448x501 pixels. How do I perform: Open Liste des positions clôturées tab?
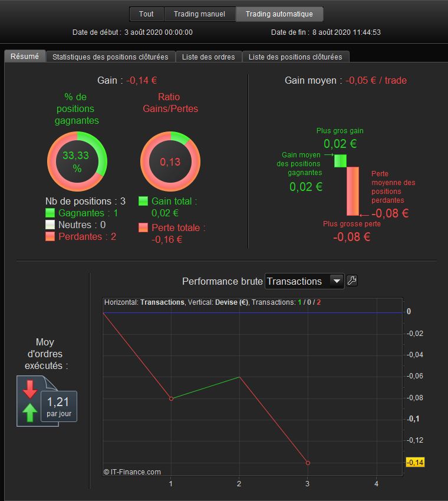(x=295, y=57)
